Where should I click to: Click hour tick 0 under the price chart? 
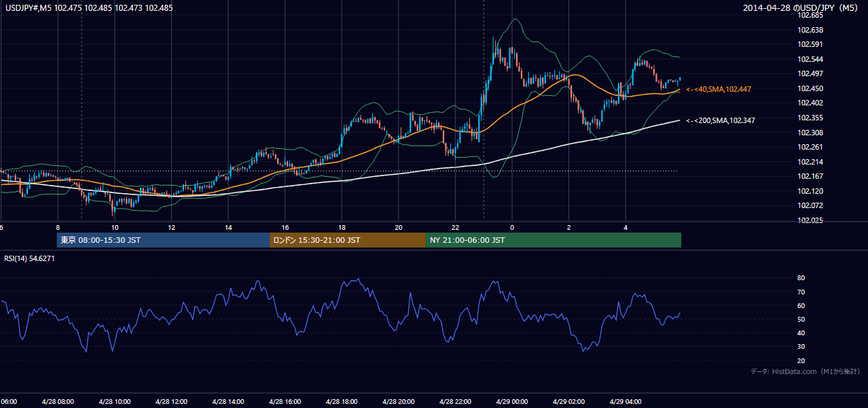point(512,227)
